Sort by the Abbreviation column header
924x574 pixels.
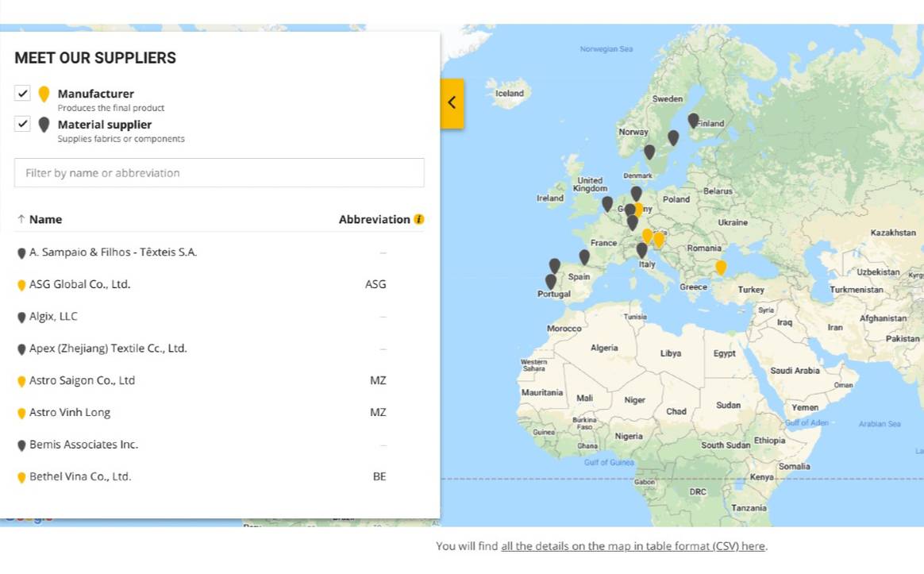[x=374, y=219]
